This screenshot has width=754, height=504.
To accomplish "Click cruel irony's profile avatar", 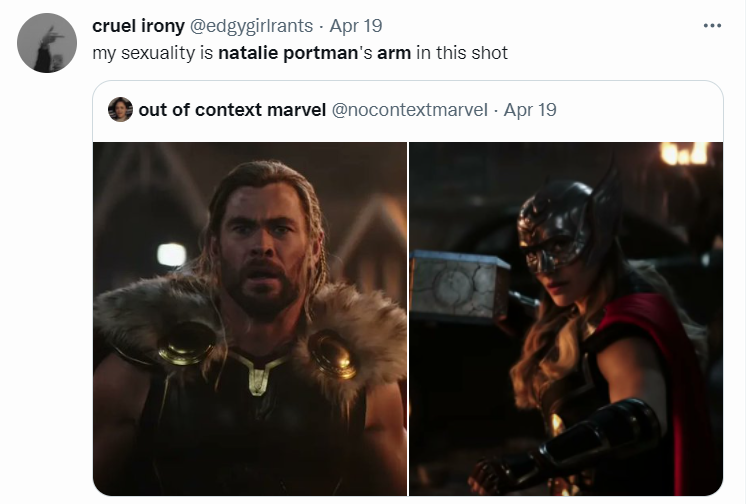I will click(47, 43).
